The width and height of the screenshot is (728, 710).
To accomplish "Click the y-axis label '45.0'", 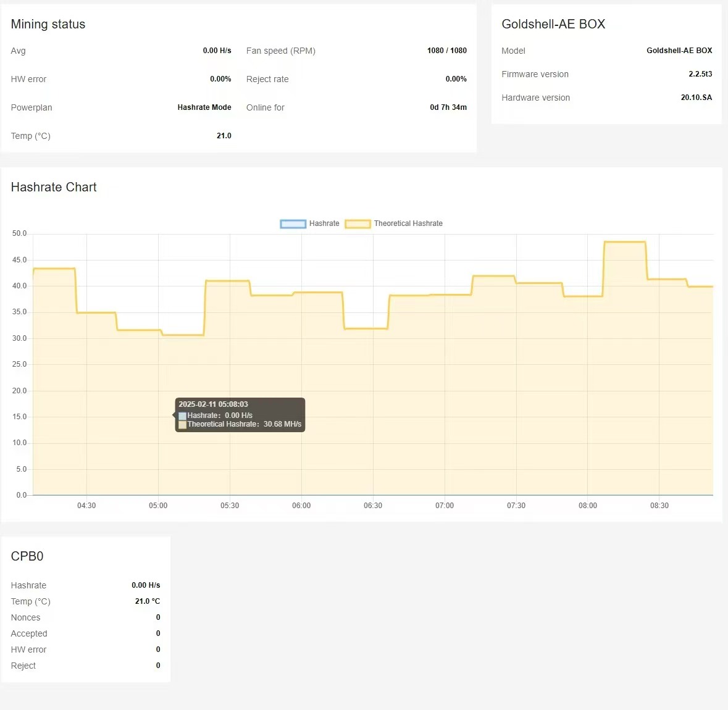I will pos(20,260).
